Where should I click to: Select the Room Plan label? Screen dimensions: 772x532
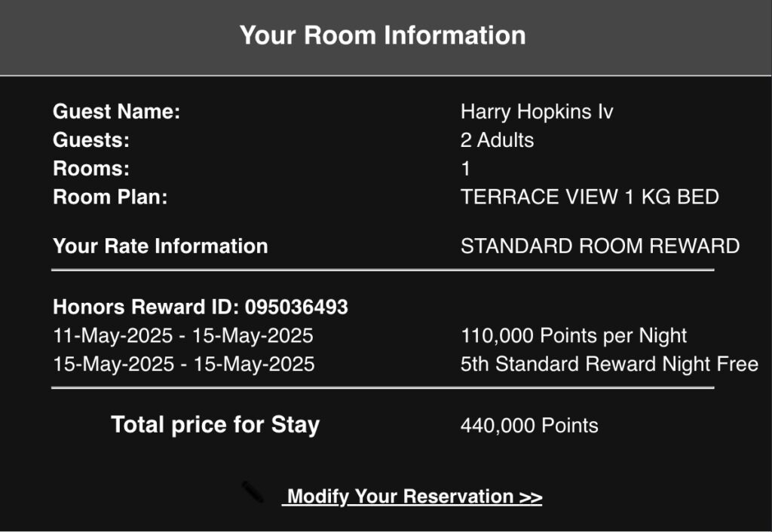pyautogui.click(x=110, y=197)
